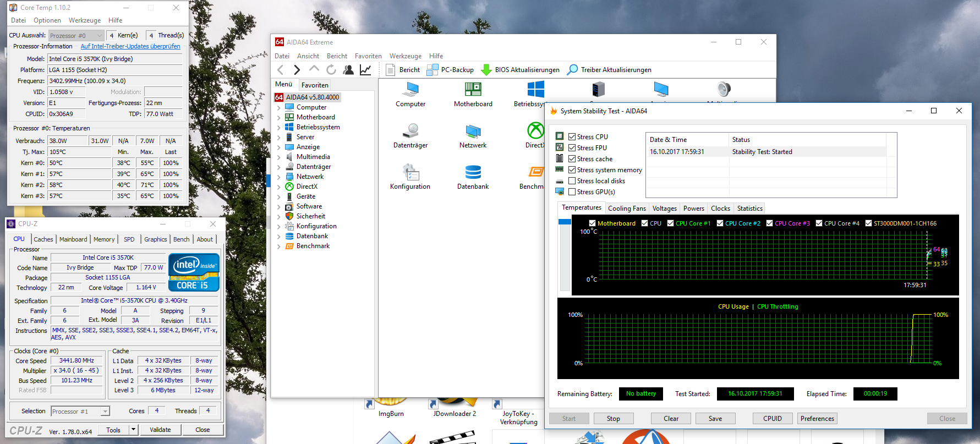Open Optionen menu in Core Temp
This screenshot has width=980, height=444.
coord(47,20)
